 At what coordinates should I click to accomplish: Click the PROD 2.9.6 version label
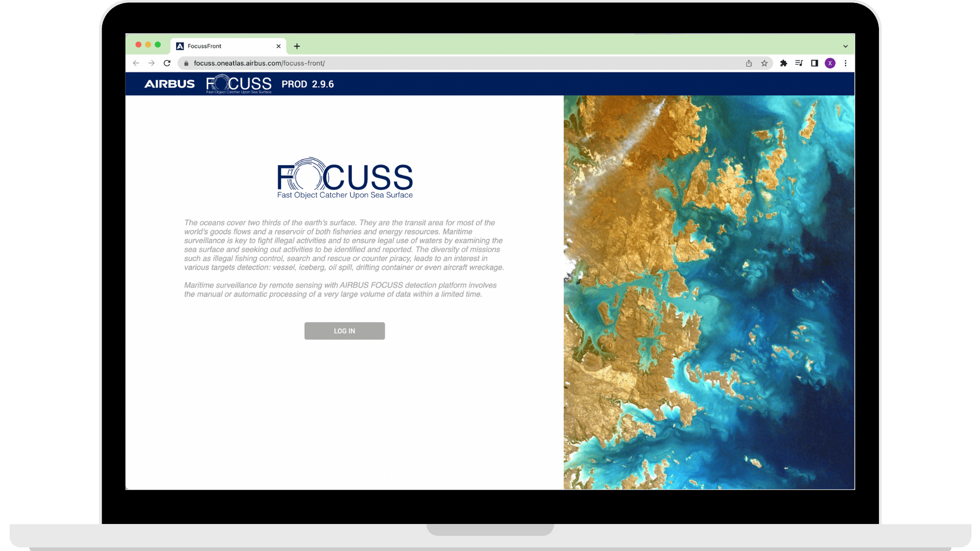[x=309, y=84]
